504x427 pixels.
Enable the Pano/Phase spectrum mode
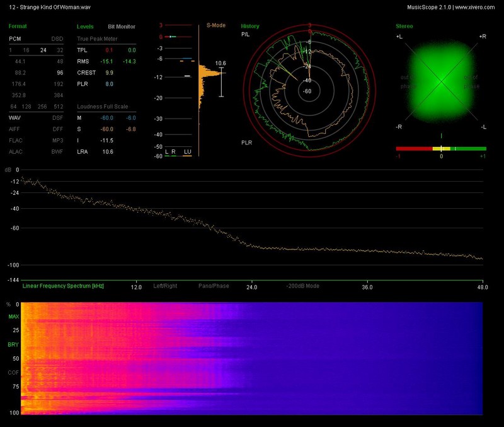(214, 286)
